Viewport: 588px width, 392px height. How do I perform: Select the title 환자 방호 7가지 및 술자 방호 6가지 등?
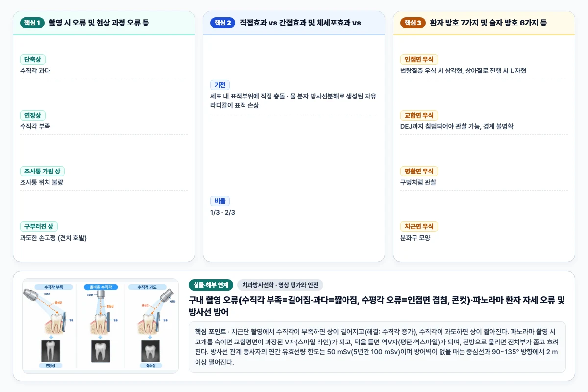[488, 23]
